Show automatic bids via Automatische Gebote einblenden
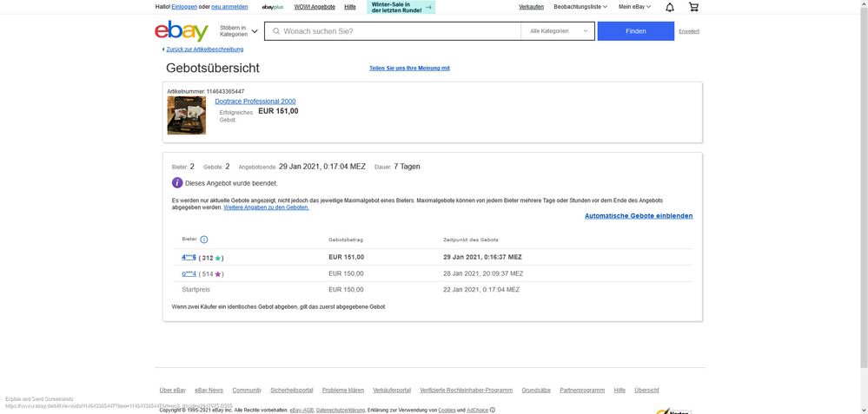This screenshot has width=868, height=414. (639, 216)
